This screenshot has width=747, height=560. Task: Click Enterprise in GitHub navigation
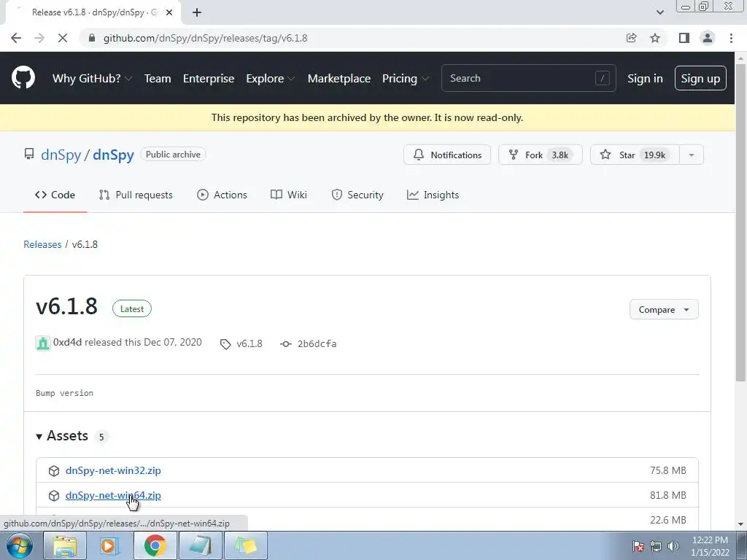coord(209,79)
